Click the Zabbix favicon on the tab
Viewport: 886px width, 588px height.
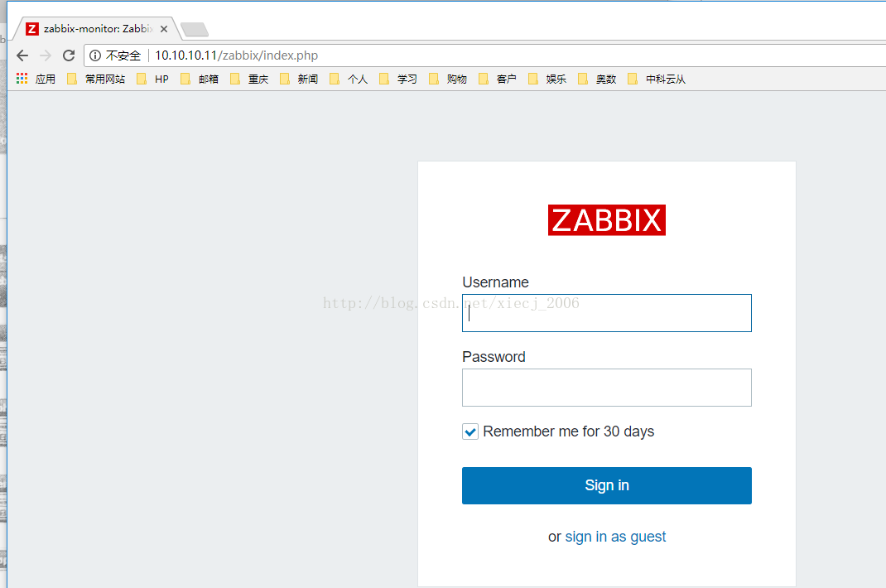[x=32, y=29]
